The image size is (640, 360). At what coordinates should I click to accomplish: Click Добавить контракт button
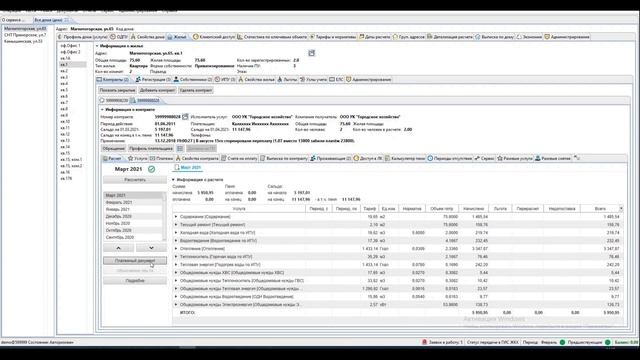coord(157,90)
